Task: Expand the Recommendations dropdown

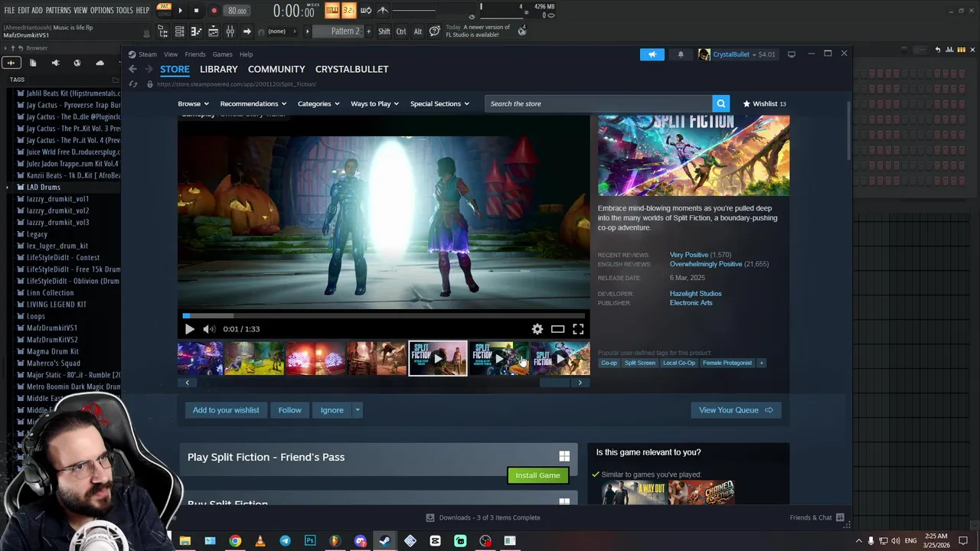Action: click(x=253, y=104)
